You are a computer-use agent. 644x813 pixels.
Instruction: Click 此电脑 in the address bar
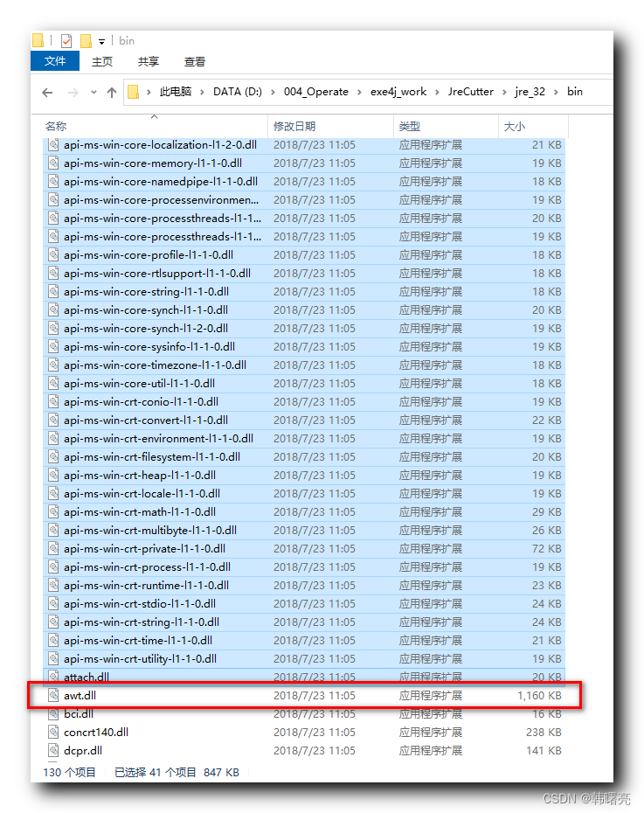point(176,92)
